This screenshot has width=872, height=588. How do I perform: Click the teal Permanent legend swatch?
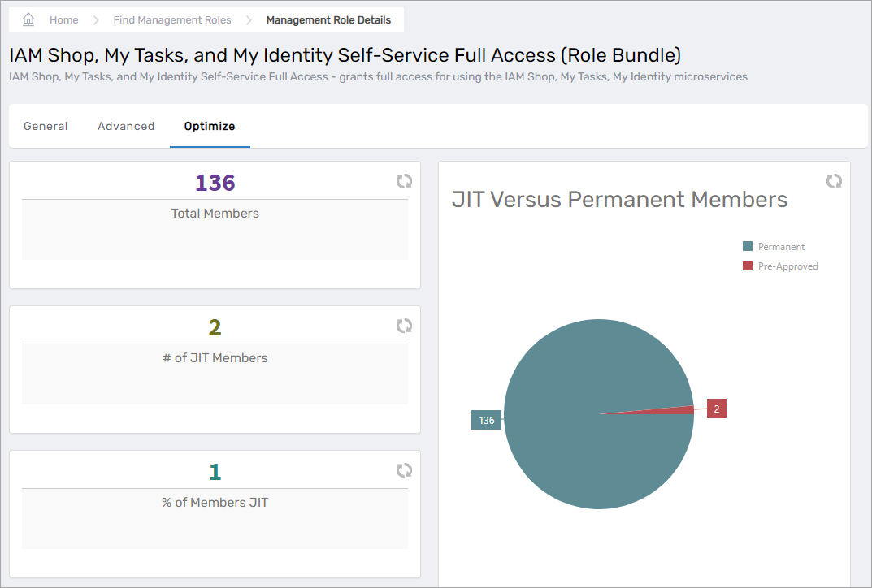click(x=748, y=246)
